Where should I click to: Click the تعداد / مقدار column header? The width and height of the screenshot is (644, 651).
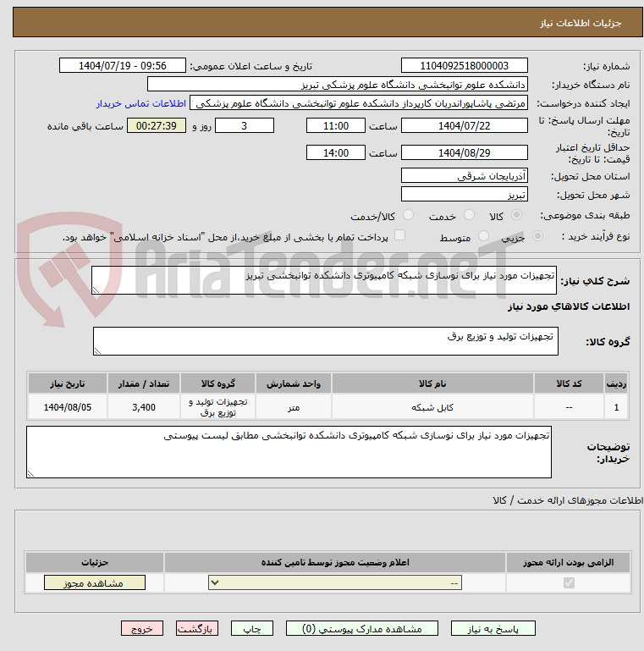point(144,383)
